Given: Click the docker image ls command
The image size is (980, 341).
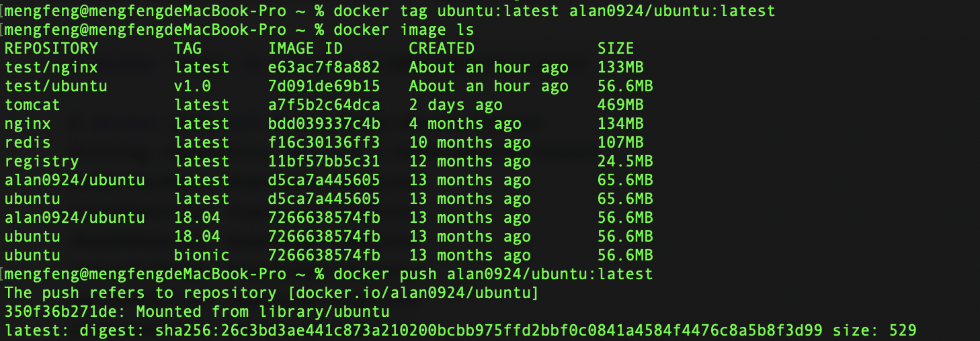Looking at the screenshot, I should [403, 30].
